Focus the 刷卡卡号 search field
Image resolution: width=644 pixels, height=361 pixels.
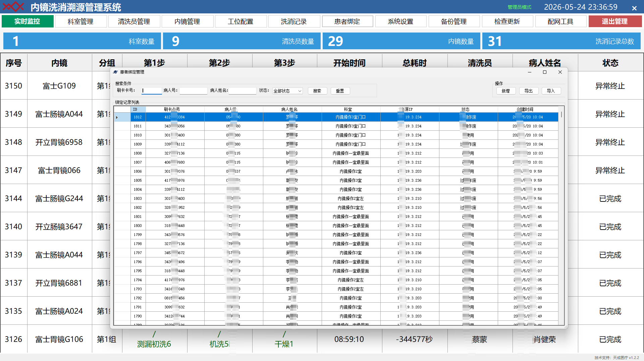[x=152, y=91]
